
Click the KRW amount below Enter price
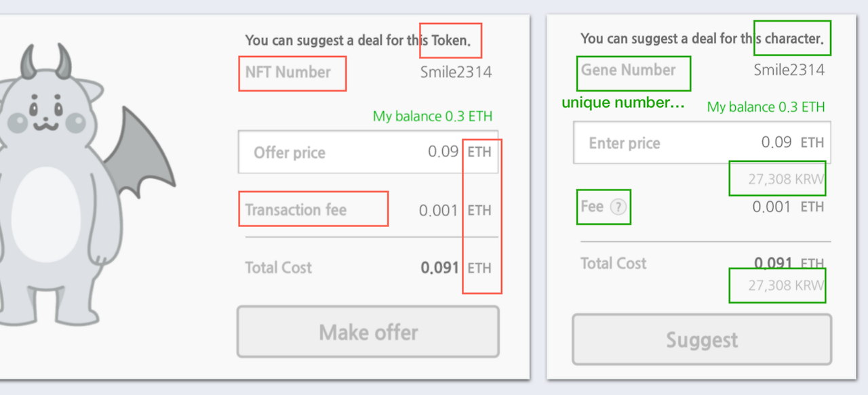pyautogui.click(x=786, y=180)
